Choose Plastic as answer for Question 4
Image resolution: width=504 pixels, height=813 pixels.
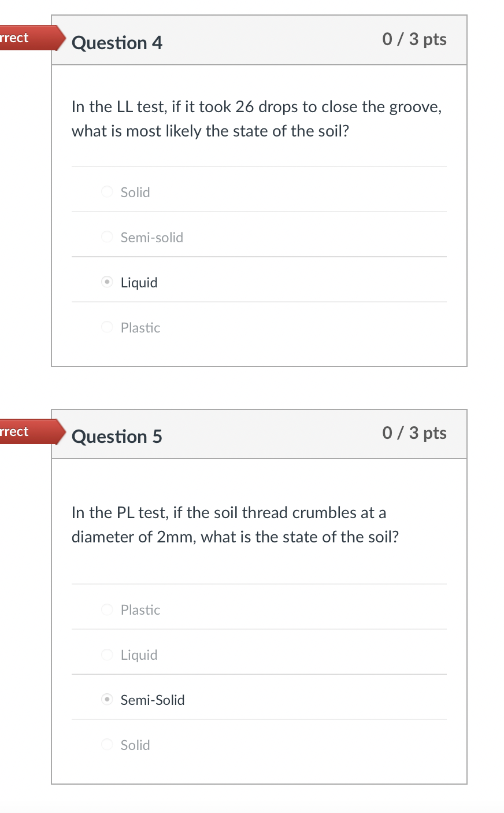(x=107, y=327)
